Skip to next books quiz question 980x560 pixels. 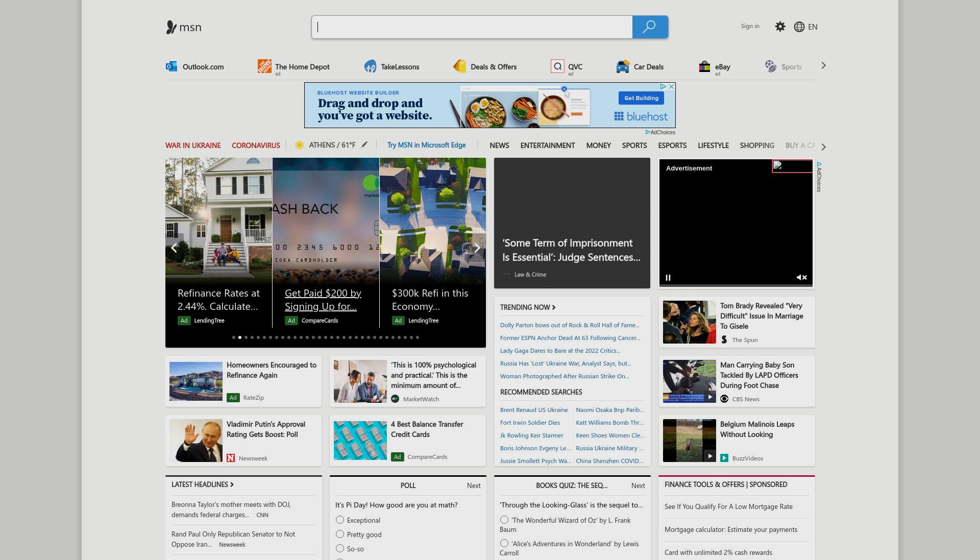(638, 485)
